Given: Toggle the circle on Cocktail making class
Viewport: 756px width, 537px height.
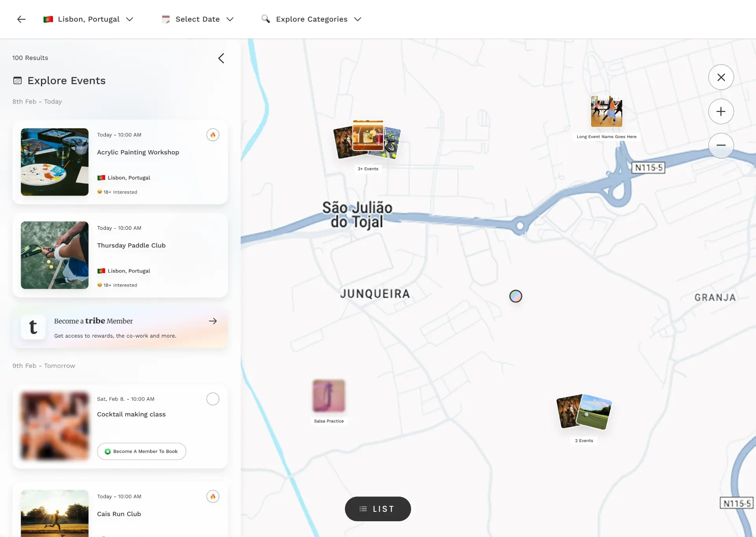Looking at the screenshot, I should [x=213, y=399].
